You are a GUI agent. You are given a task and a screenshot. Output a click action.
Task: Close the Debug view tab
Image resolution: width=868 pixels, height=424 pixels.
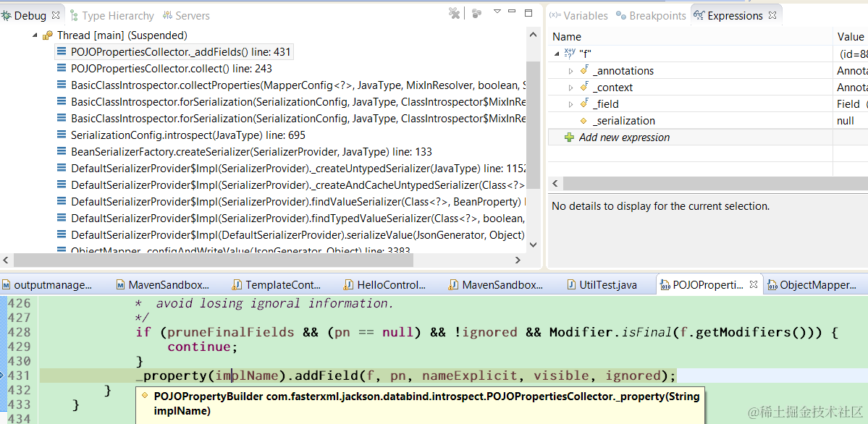click(x=55, y=15)
